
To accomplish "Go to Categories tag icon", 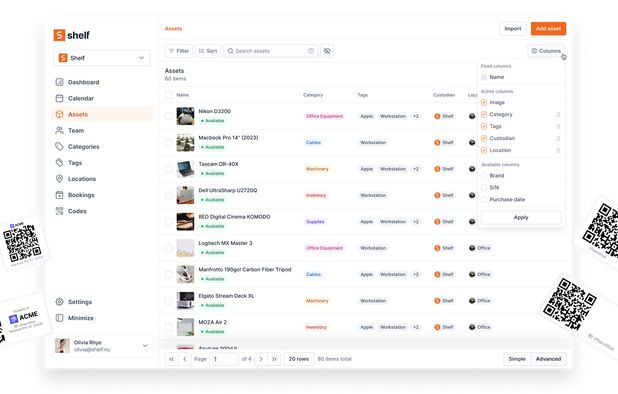I will (60, 147).
